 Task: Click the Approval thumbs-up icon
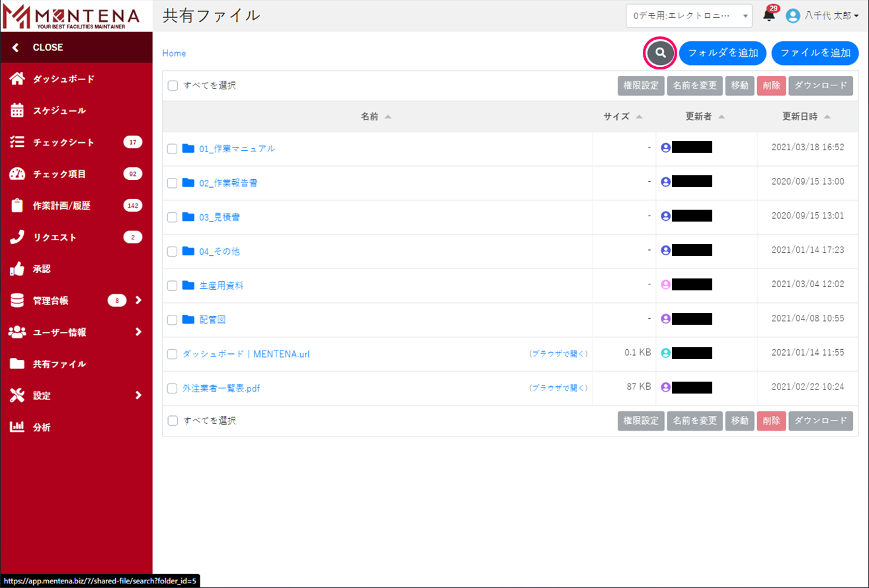pos(17,269)
